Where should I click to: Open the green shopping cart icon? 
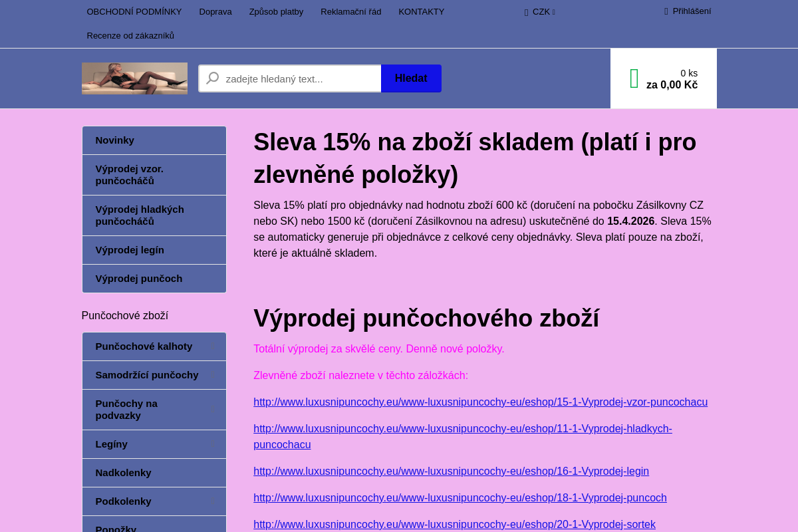point(634,78)
